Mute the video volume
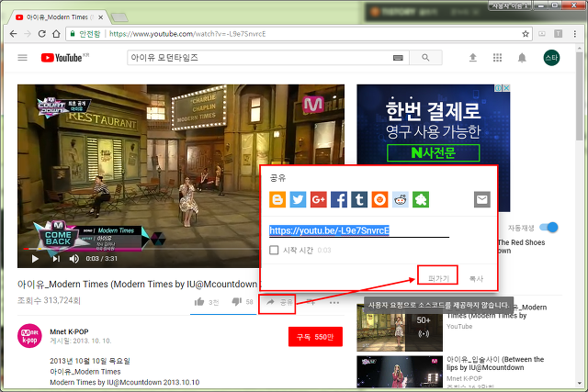The width and height of the screenshot is (588, 392). point(73,259)
